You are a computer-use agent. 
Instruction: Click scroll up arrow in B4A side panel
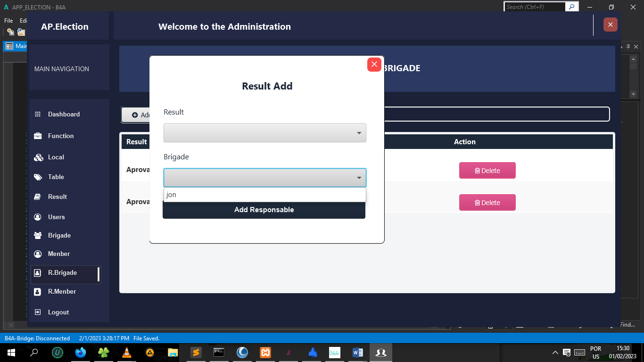[633, 58]
